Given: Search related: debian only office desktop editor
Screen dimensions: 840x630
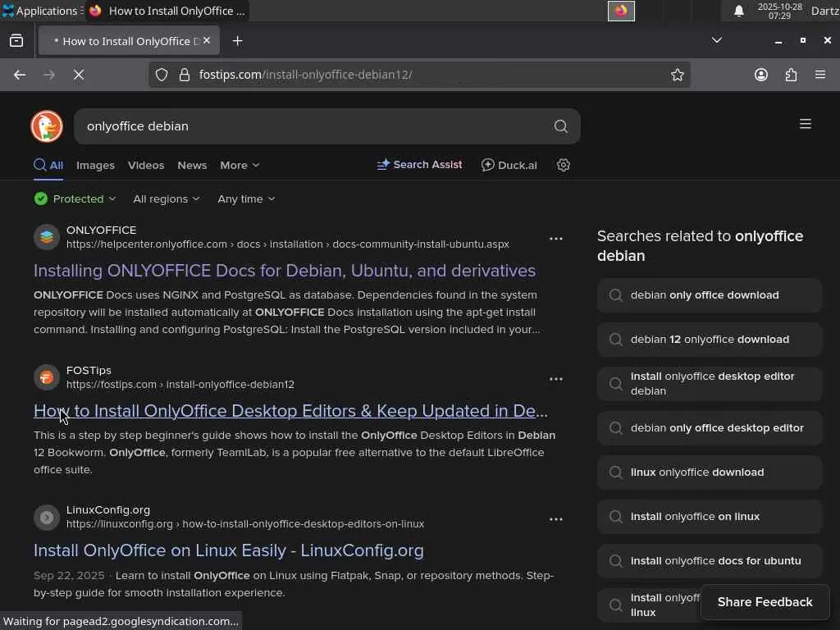Looking at the screenshot, I should (x=710, y=428).
